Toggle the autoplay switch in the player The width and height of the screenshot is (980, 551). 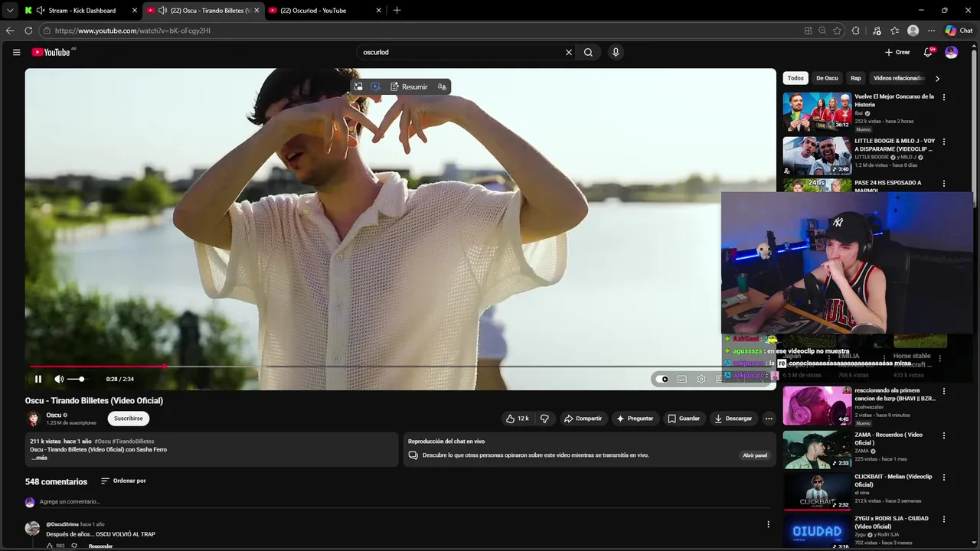pyautogui.click(x=662, y=379)
